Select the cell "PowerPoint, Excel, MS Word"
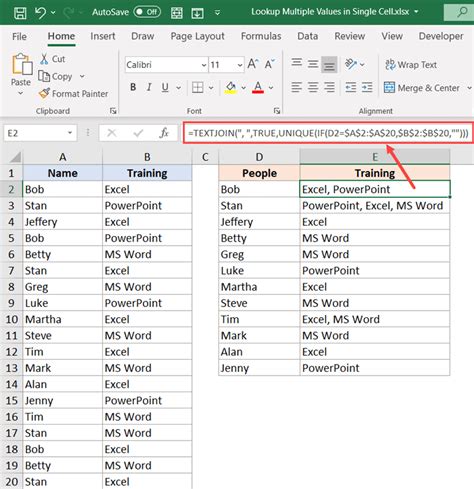Viewport: 474px width, 489px height. tap(375, 206)
